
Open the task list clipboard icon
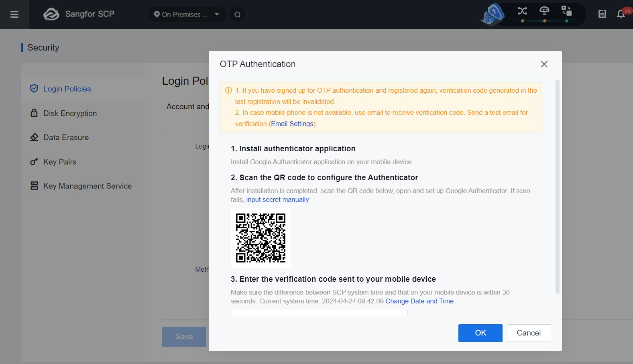(602, 14)
